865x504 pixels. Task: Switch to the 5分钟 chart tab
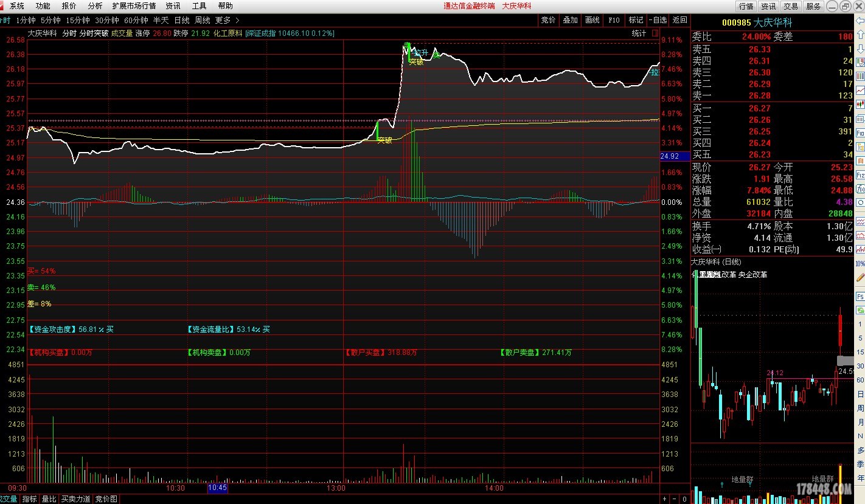(x=50, y=20)
